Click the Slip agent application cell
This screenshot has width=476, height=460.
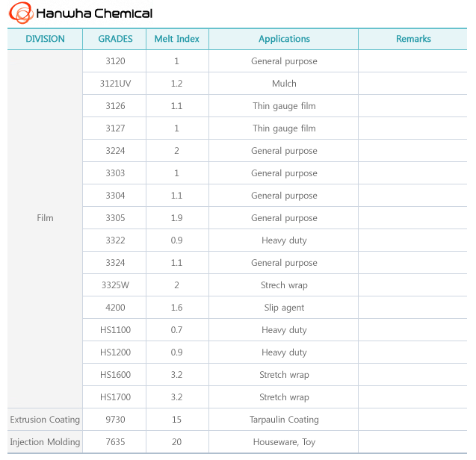click(284, 308)
